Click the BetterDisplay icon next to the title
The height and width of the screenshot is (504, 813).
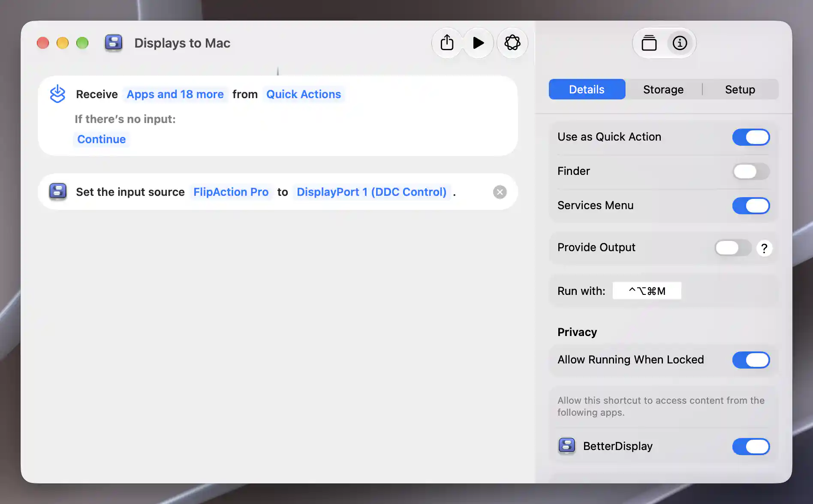pyautogui.click(x=114, y=43)
